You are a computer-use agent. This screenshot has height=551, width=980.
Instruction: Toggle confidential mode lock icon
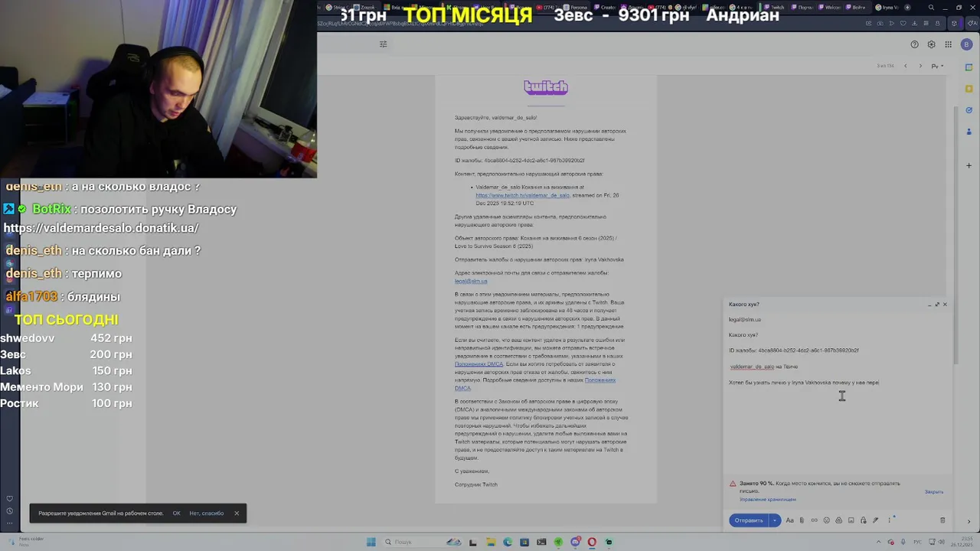pyautogui.click(x=863, y=520)
